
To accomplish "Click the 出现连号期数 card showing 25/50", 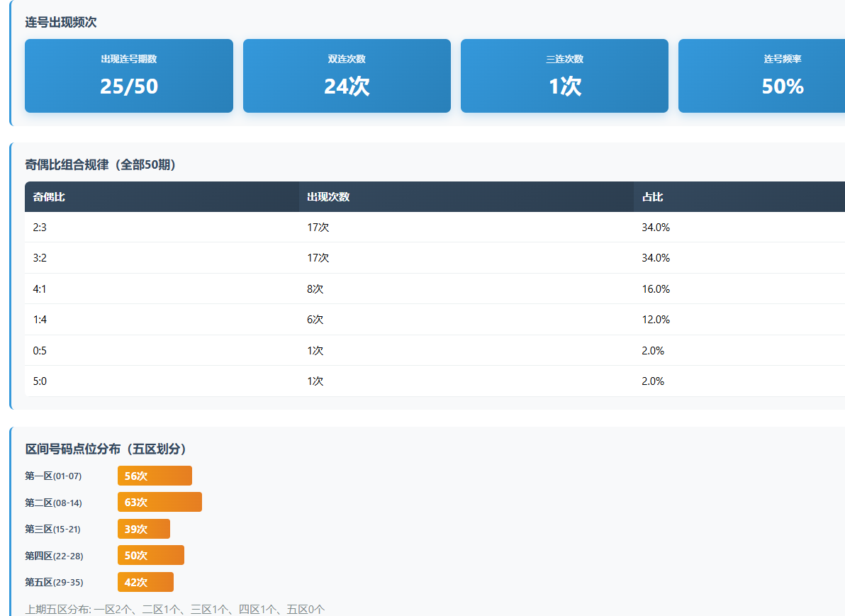I will tap(129, 76).
